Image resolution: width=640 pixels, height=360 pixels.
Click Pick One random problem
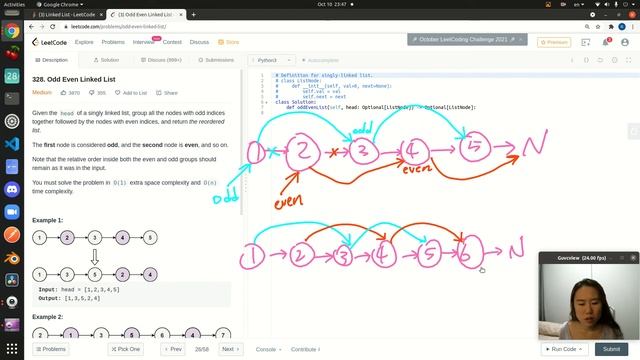126,349
